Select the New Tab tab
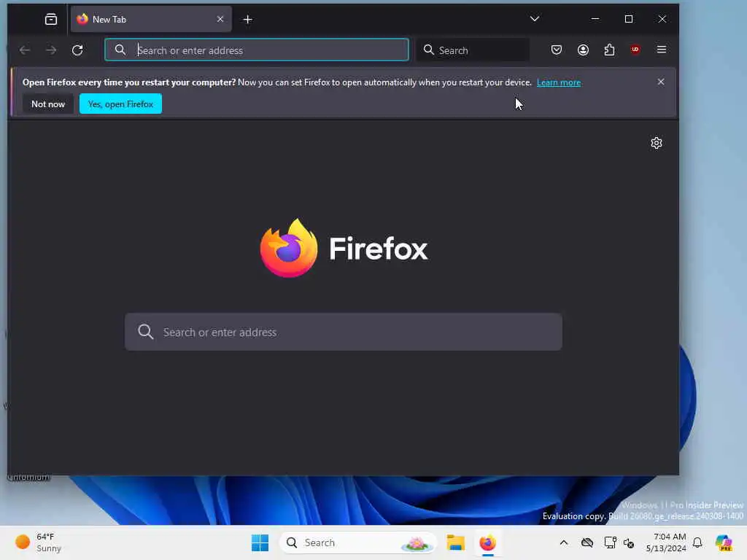Viewport: 747px width, 560px height. 151,19
